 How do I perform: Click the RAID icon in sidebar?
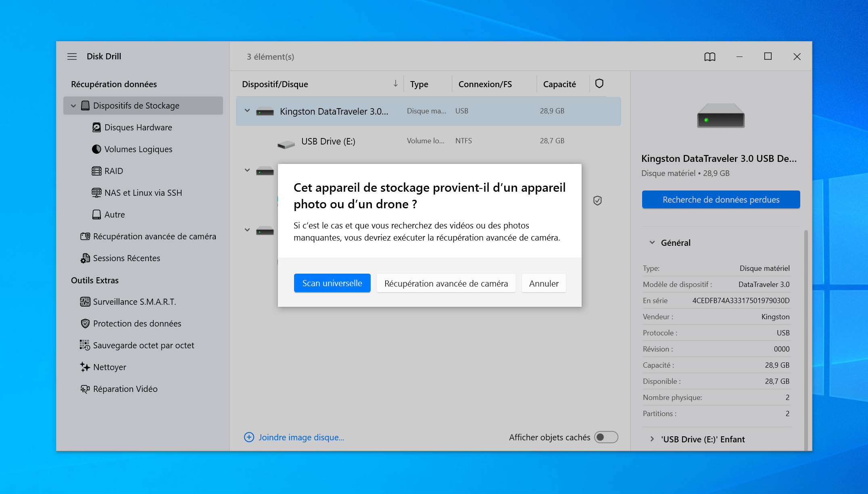coord(96,171)
